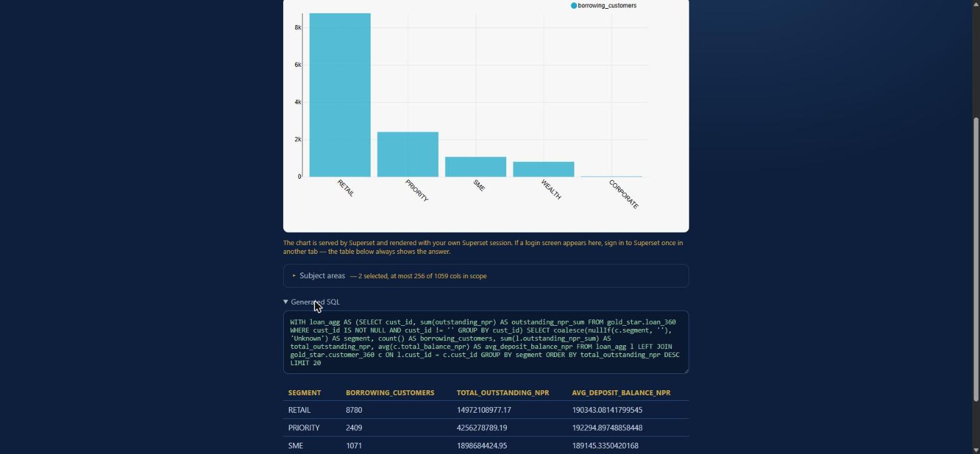Image resolution: width=980 pixels, height=454 pixels.
Task: Select the SME segment table cell
Action: pyautogui.click(x=296, y=446)
